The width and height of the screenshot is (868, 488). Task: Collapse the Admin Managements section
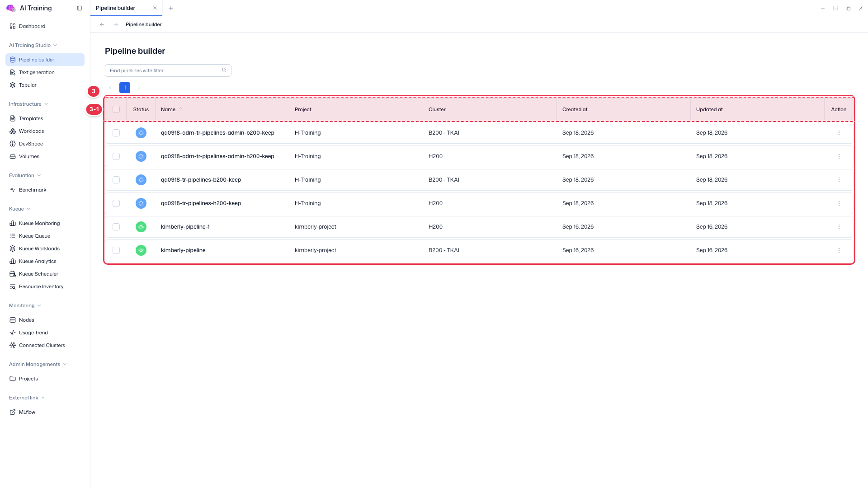[38, 364]
